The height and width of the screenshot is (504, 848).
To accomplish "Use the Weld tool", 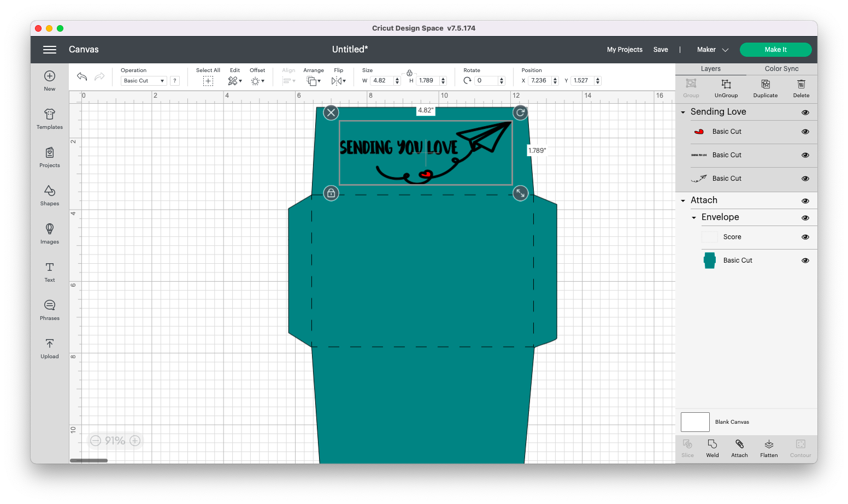I will pos(712,448).
